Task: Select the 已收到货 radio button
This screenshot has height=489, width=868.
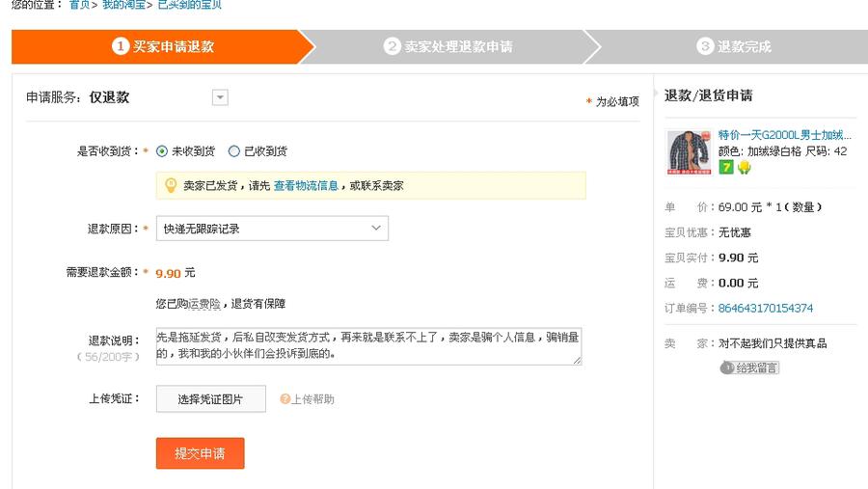Action: coord(234,151)
